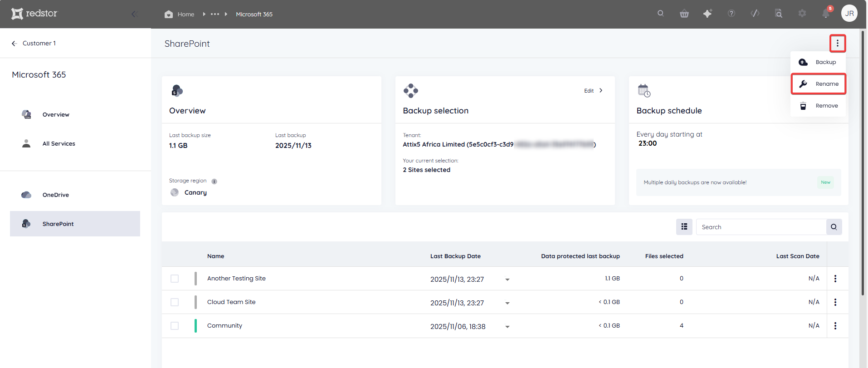Go back using the Customer 1 arrow
This screenshot has width=868, height=368.
(14, 43)
